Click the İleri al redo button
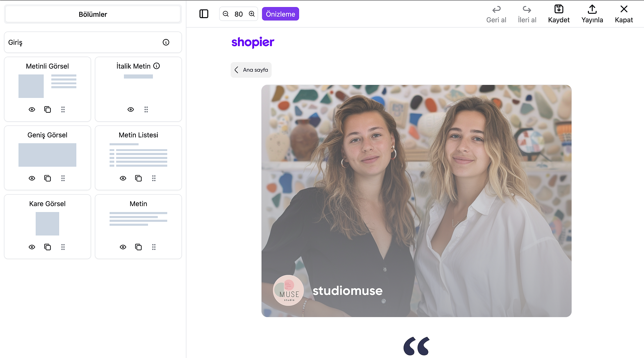Viewport: 644px width, 358px height. [527, 14]
